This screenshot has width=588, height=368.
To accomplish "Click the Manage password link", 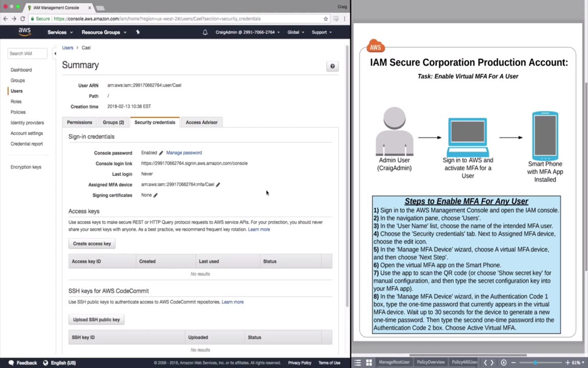I will coord(184,153).
